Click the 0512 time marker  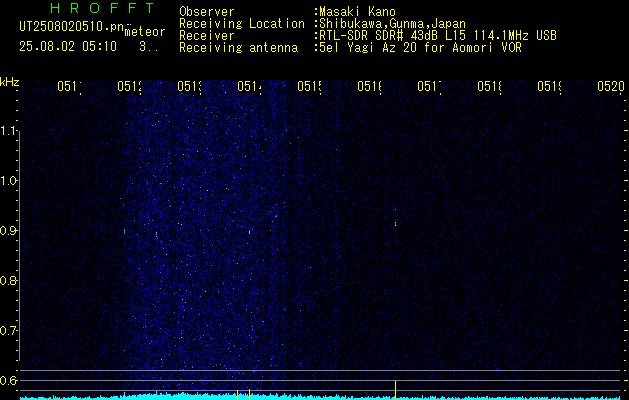129,86
